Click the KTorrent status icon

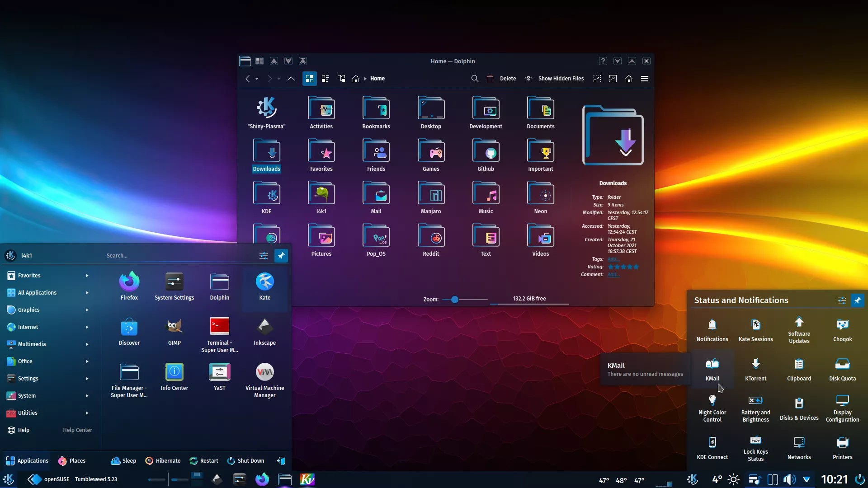tap(755, 369)
